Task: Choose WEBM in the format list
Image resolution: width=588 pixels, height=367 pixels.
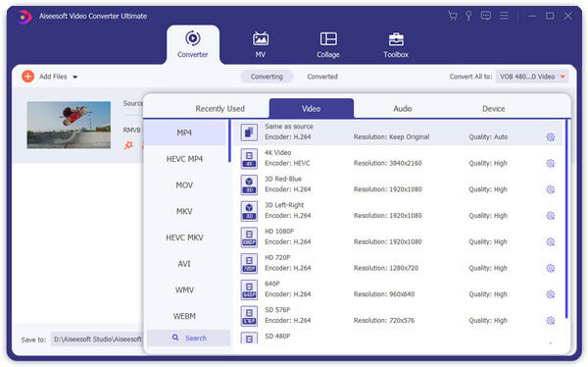Action: pos(185,316)
